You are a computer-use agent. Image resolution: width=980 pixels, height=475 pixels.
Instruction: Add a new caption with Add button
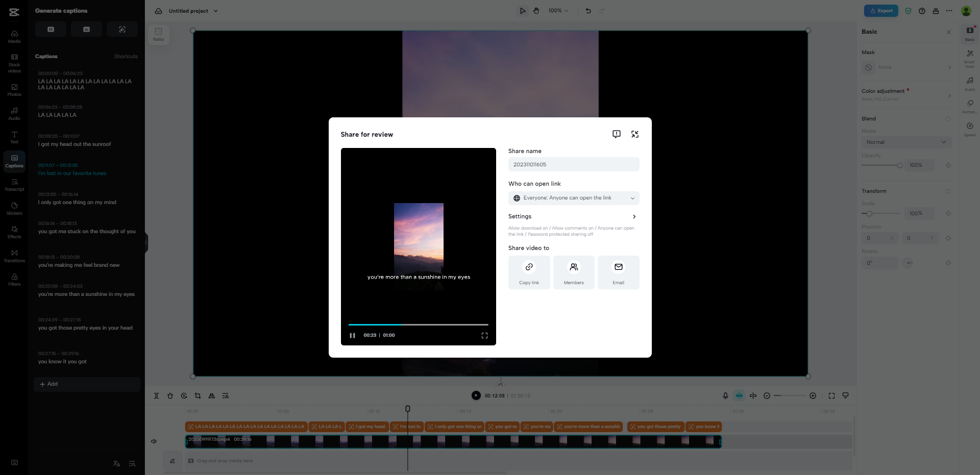[x=87, y=384]
